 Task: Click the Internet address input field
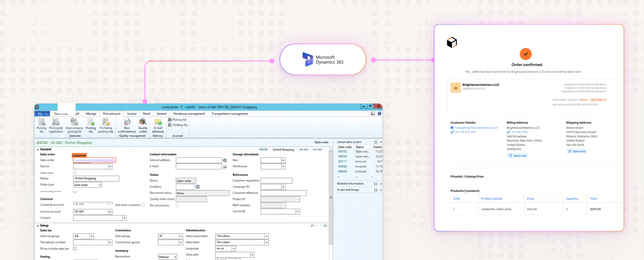tap(199, 160)
